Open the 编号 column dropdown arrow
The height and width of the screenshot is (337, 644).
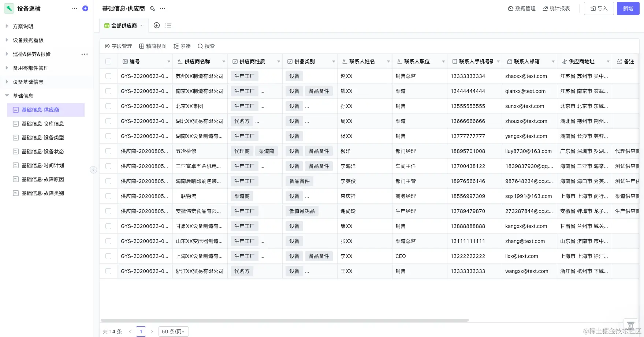coord(169,61)
